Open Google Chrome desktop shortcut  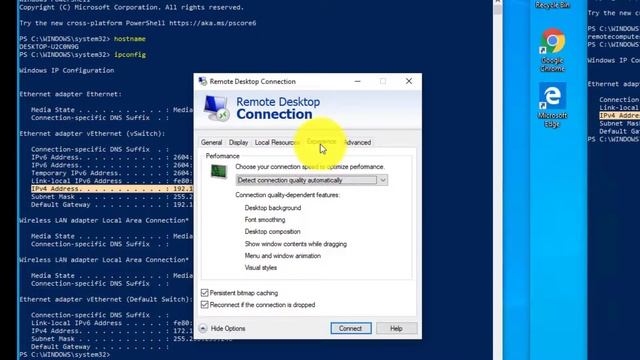553,50
